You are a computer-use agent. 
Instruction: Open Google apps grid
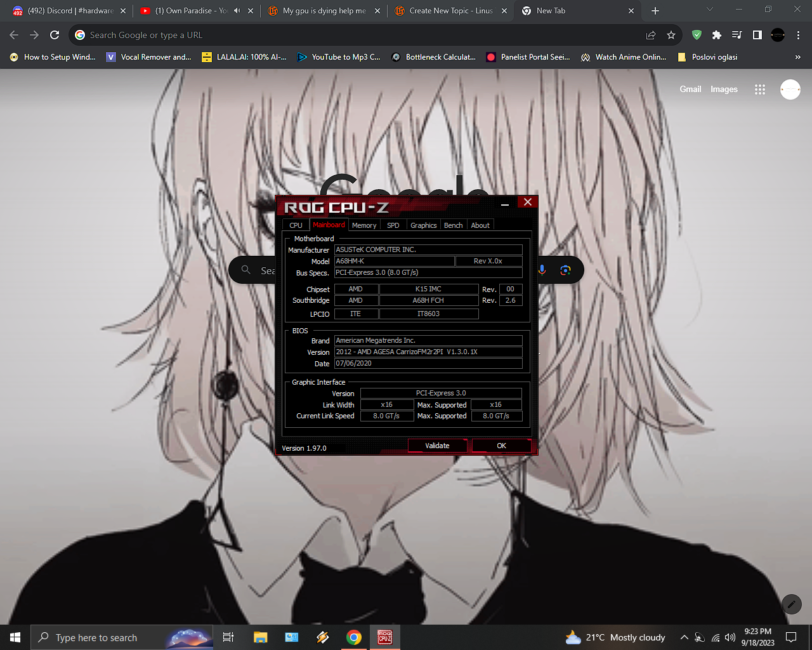tap(760, 90)
